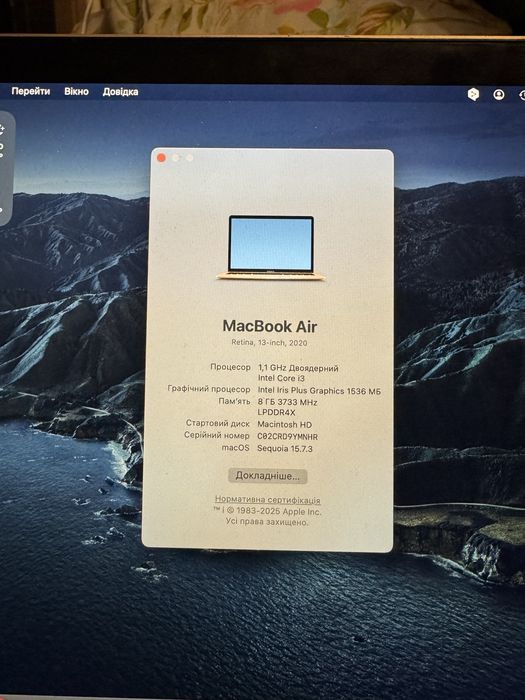Open the Нормативна сертифікація link

(x=267, y=500)
